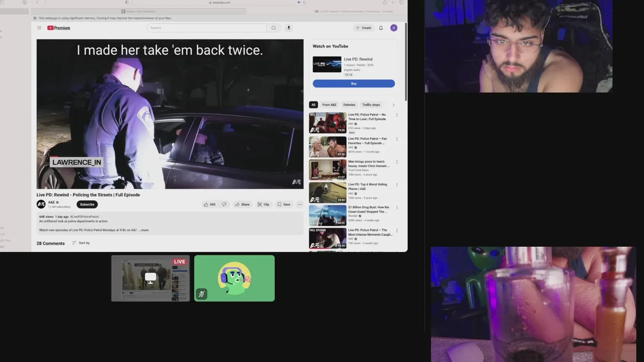Open options for 'No Time to Lose' video
The width and height of the screenshot is (644, 362).
click(397, 115)
